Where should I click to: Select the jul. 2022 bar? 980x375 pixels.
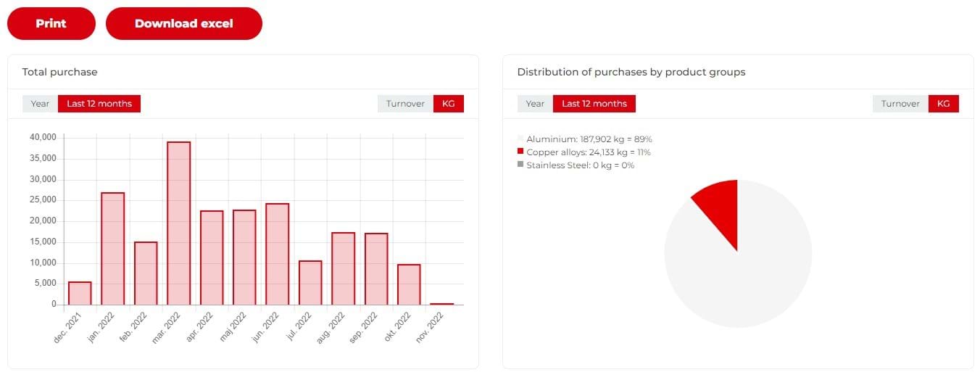pyautogui.click(x=310, y=283)
